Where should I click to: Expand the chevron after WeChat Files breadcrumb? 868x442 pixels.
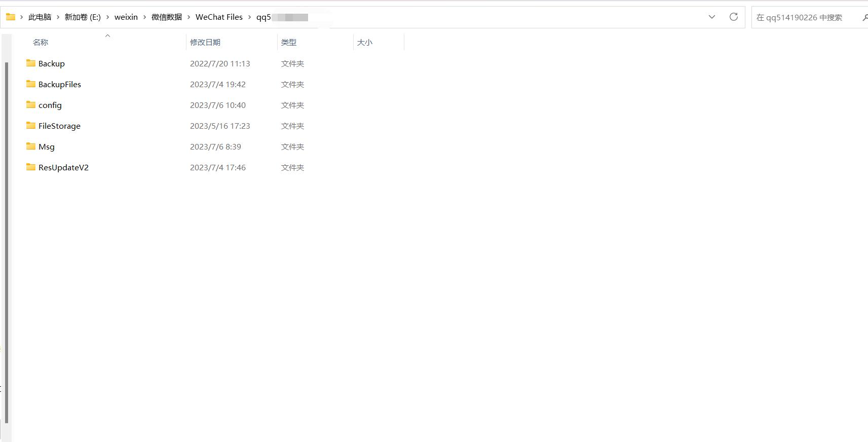(x=249, y=17)
